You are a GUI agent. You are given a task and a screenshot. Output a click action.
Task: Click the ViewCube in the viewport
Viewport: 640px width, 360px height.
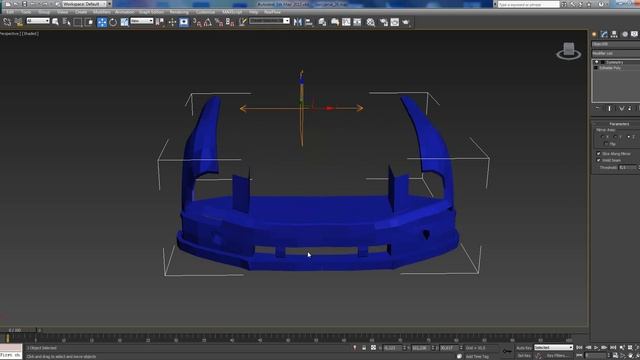pos(569,51)
